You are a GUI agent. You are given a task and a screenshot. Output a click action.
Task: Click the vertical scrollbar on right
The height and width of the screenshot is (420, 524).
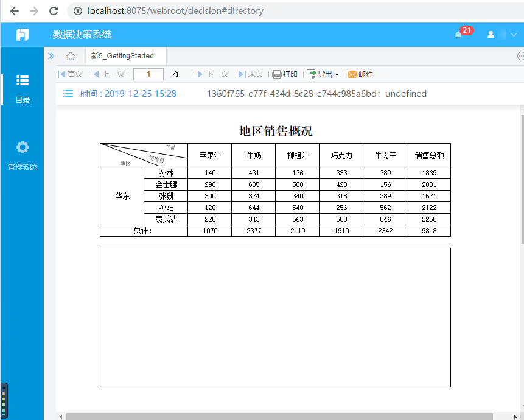click(x=522, y=180)
